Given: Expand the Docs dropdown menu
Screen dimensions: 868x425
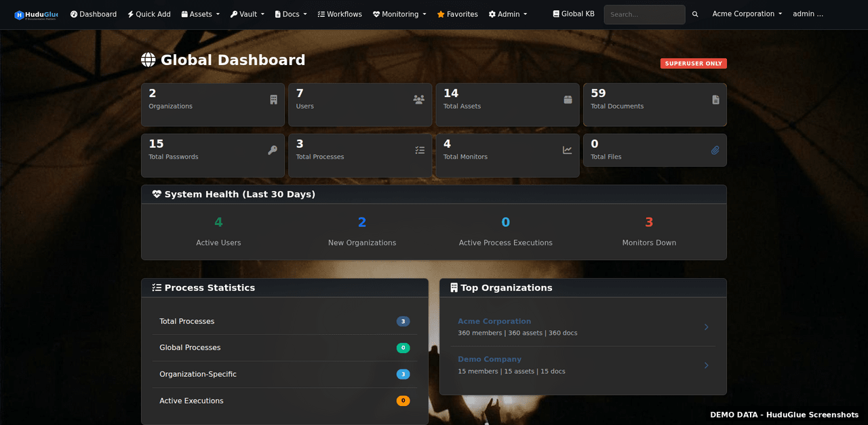Looking at the screenshot, I should tap(291, 14).
